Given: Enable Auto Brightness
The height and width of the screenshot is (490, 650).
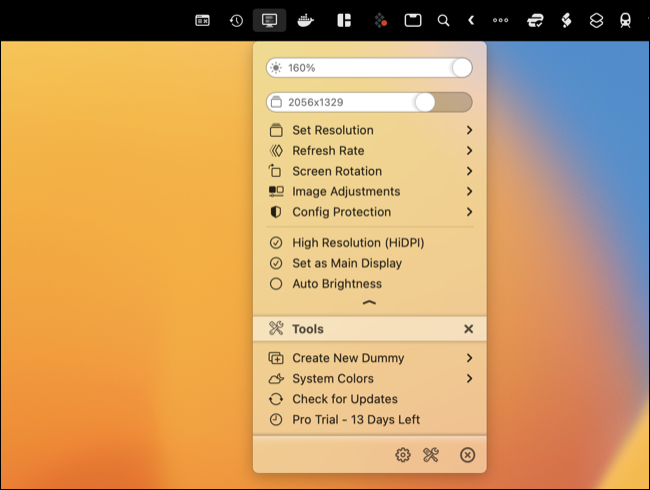Looking at the screenshot, I should [x=336, y=284].
